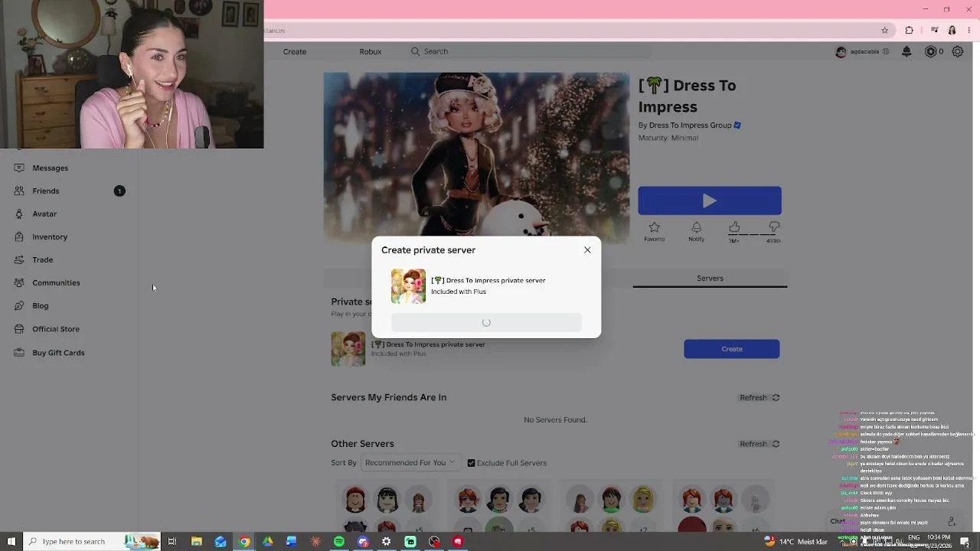Open File Explorer from the taskbar
The width and height of the screenshot is (980, 551).
[197, 542]
